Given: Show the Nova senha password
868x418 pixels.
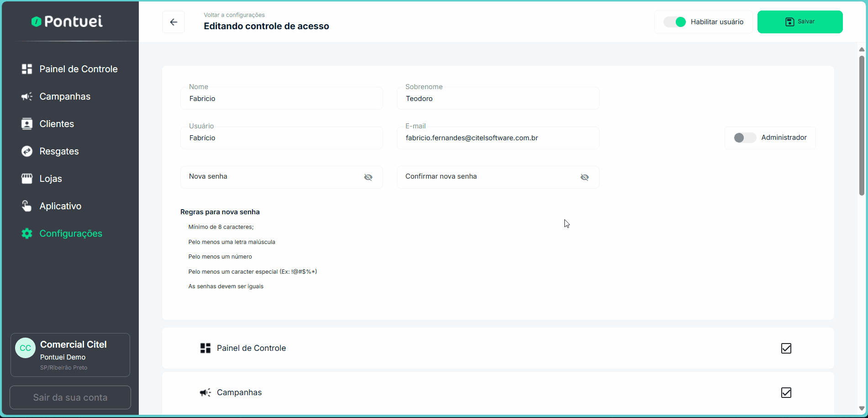Looking at the screenshot, I should [x=368, y=177].
